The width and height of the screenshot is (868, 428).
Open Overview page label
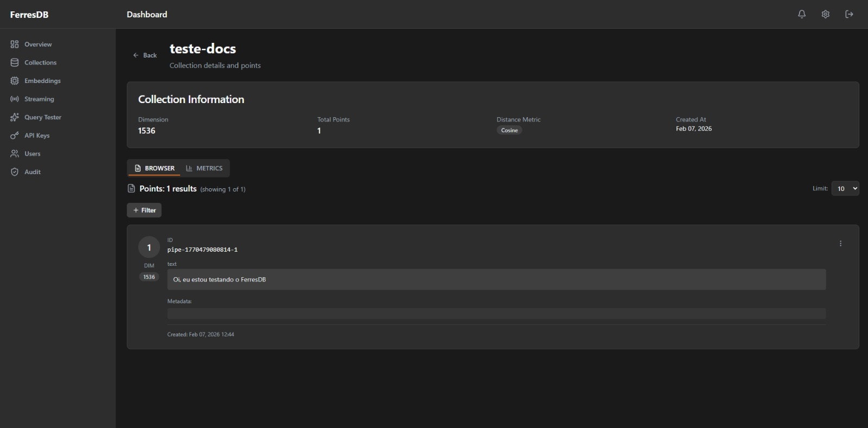[38, 44]
